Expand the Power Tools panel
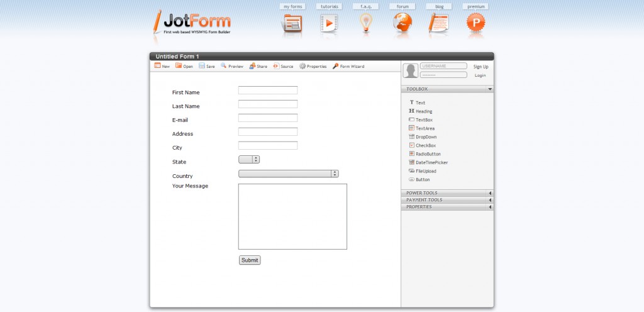The width and height of the screenshot is (644, 312). [447, 193]
